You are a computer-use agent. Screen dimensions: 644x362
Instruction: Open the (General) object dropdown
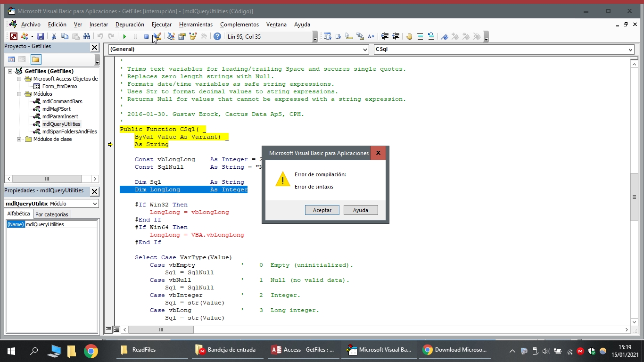coord(365,49)
